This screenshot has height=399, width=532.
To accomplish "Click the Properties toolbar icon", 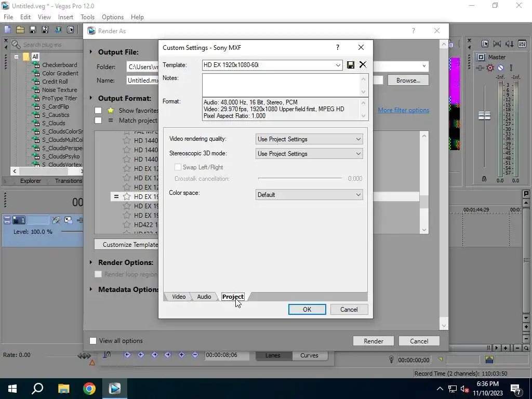I will click(70, 30).
